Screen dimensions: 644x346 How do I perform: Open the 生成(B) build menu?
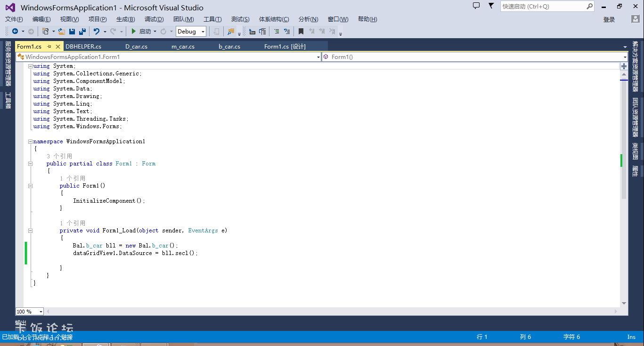point(125,19)
